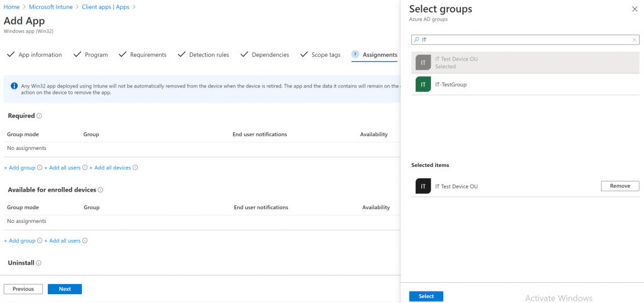This screenshot has height=303, width=644.
Task: Click No assignments under Required
Action: click(26, 148)
